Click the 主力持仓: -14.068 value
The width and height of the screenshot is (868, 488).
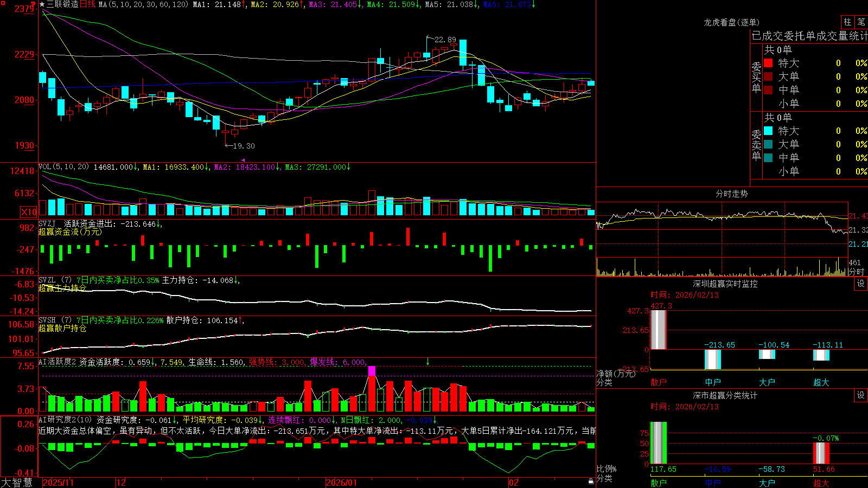click(x=197, y=280)
